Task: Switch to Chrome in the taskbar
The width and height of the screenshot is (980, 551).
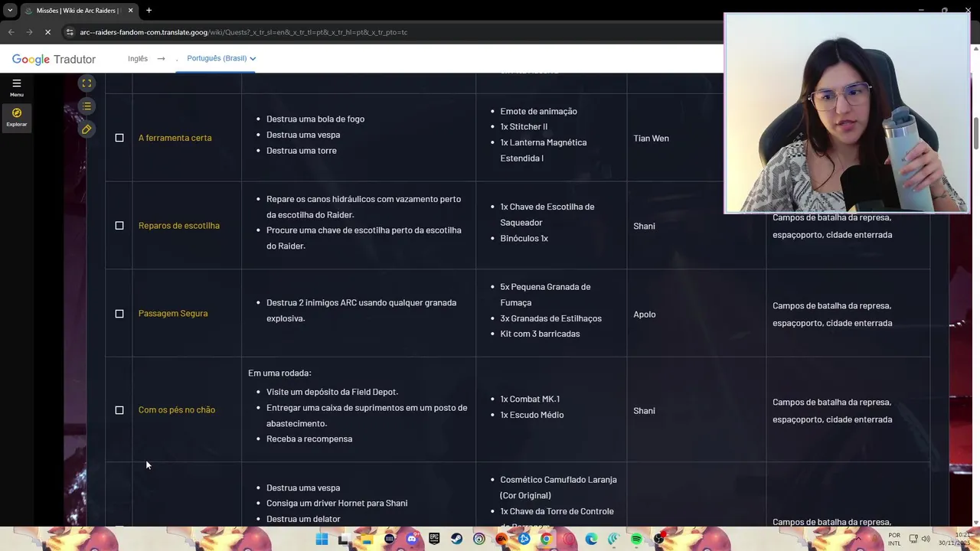Action: [x=546, y=539]
